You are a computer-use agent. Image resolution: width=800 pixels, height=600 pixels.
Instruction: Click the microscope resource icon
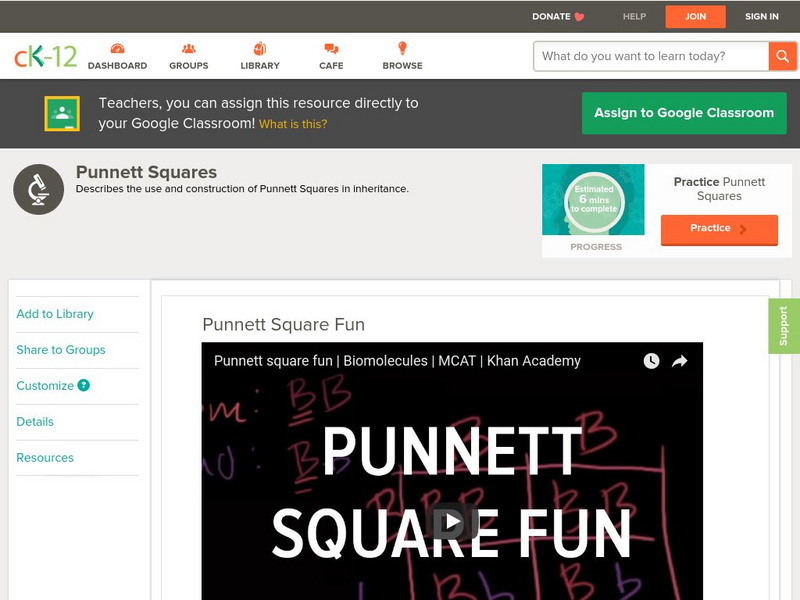tap(37, 187)
